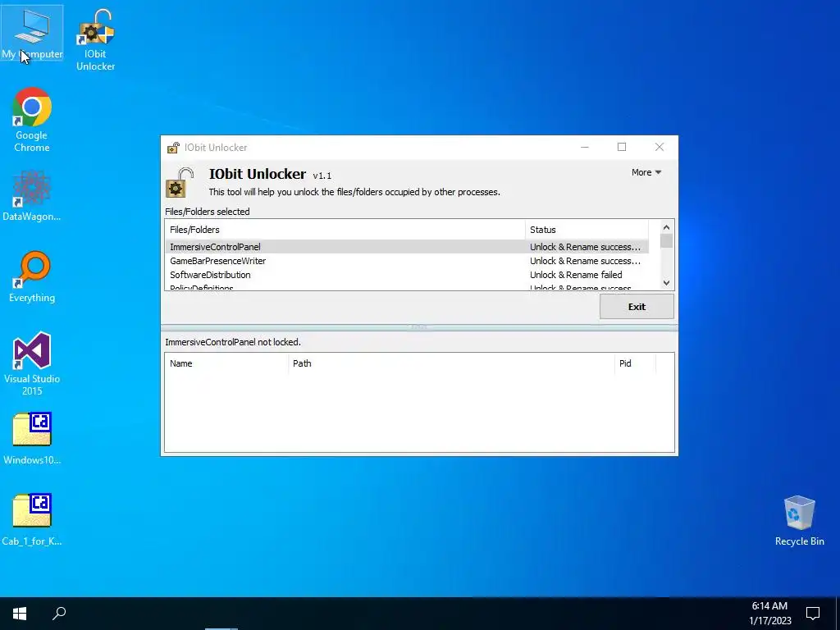The width and height of the screenshot is (840, 630).
Task: Select partially visible PolicyDefinitions row
Action: tap(407, 287)
